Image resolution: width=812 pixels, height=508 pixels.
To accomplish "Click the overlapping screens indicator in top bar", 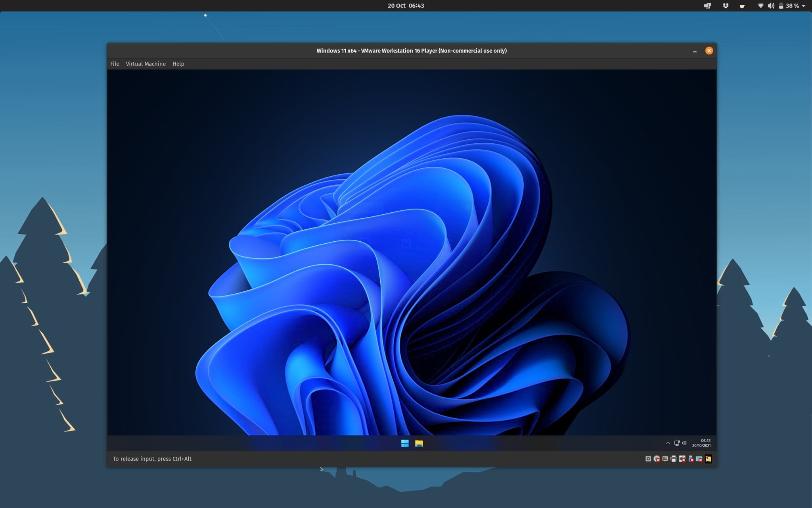I will (707, 6).
